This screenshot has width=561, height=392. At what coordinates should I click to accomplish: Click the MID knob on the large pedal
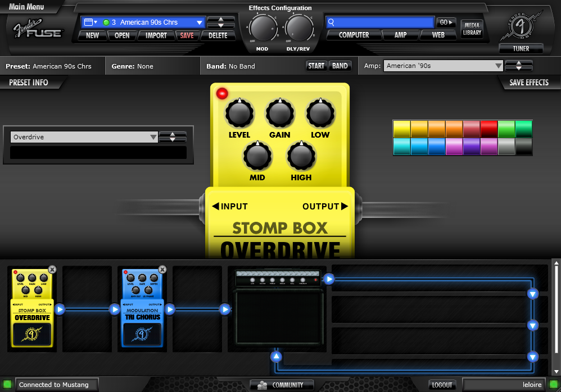[257, 156]
